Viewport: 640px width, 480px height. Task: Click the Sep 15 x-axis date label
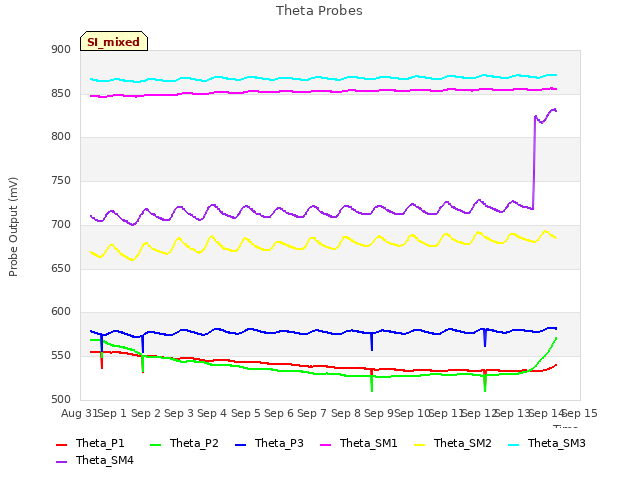580,413
